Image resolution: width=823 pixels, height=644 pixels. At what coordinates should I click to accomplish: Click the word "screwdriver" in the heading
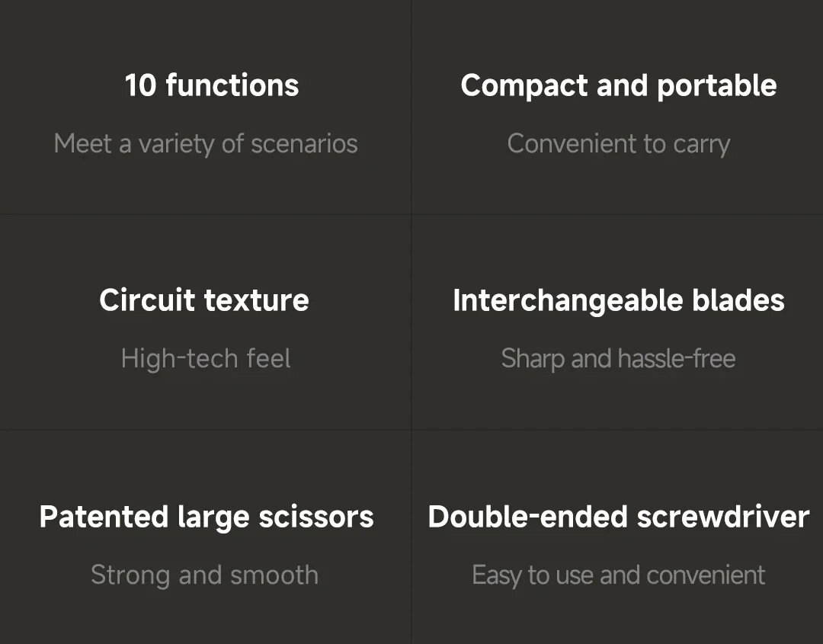pos(722,517)
